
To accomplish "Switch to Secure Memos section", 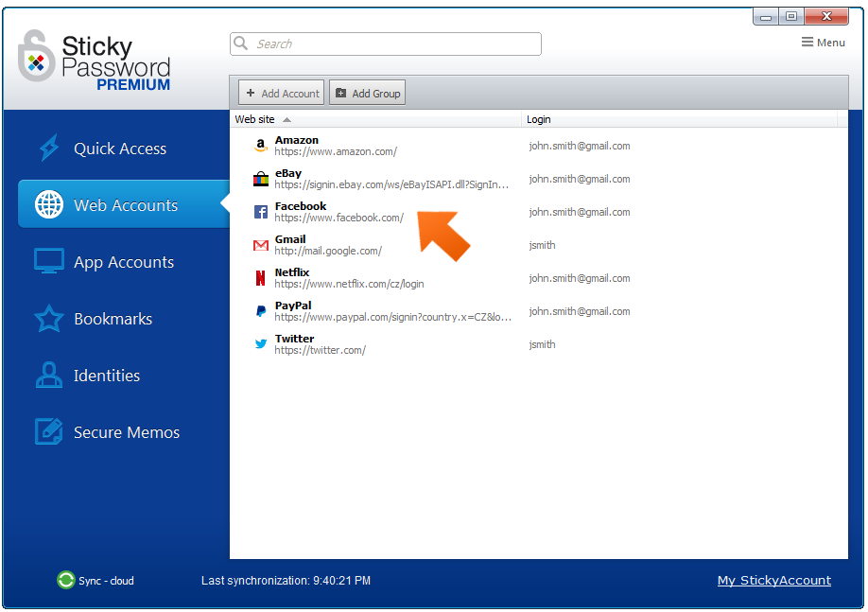I will 126,432.
